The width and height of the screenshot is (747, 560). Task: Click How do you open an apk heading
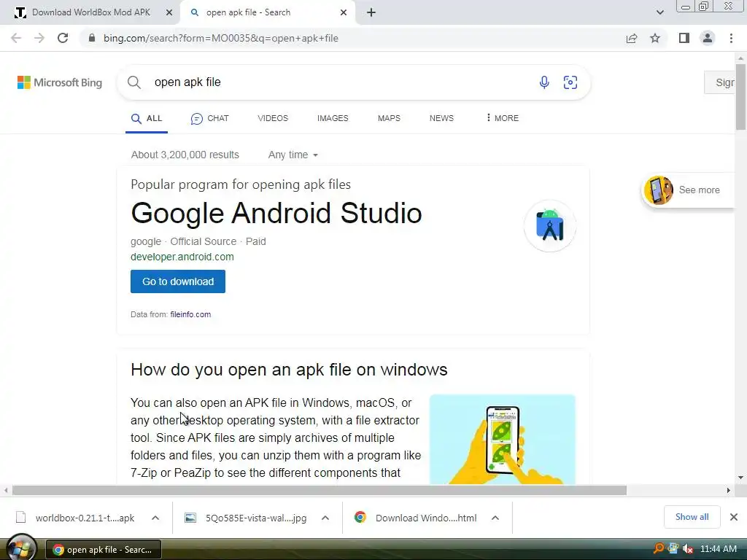(289, 370)
